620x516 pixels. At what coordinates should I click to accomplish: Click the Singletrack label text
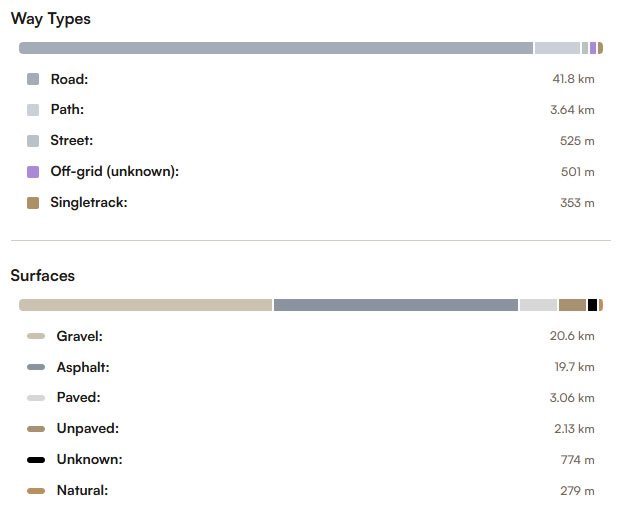coord(89,203)
